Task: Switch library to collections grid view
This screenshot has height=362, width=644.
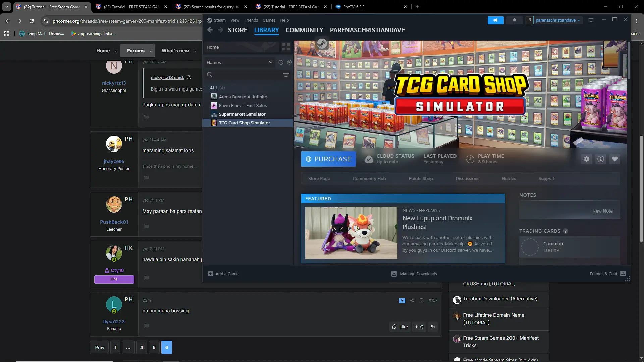Action: 286,47
